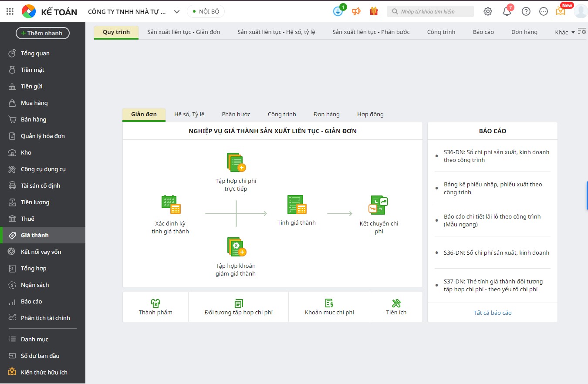Select the Quy trình tab
This screenshot has height=384, width=588.
[x=116, y=32]
